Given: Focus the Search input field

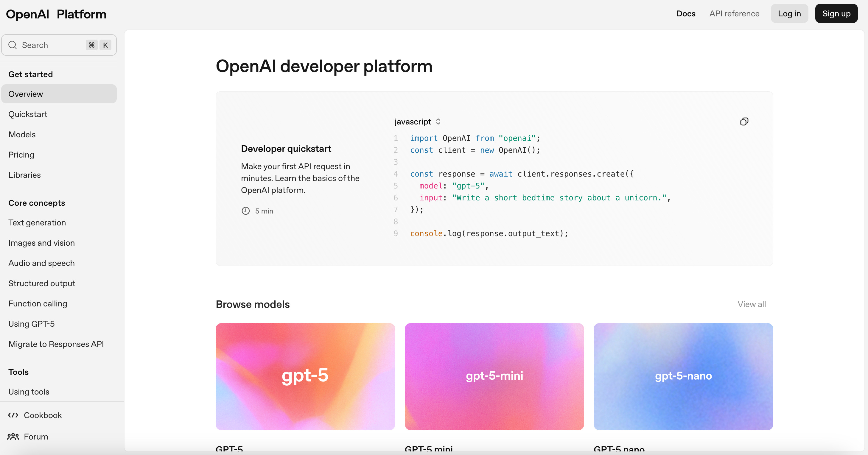Looking at the screenshot, I should 51,45.
